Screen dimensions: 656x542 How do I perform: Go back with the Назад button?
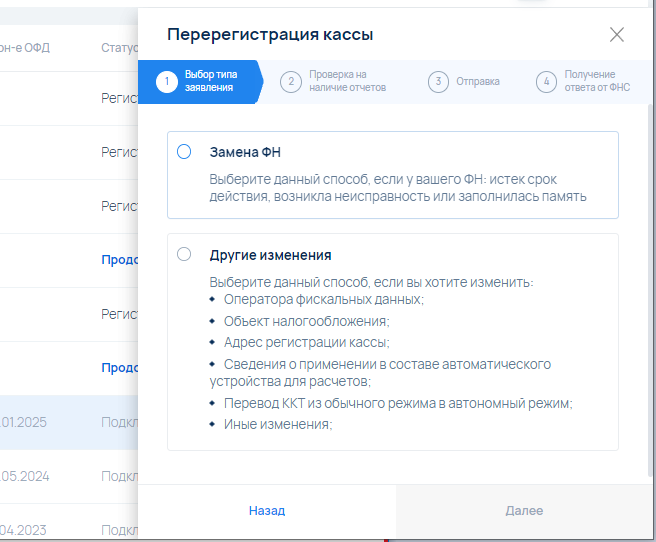tap(267, 511)
